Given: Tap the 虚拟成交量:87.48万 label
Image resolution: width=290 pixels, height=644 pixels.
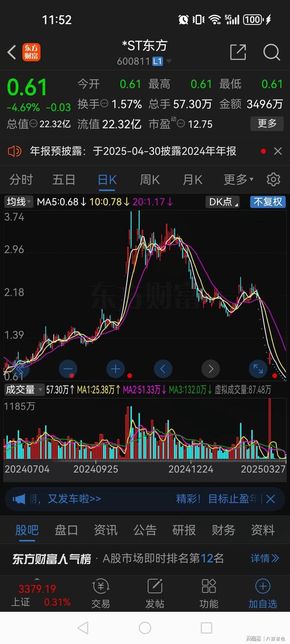Looking at the screenshot, I should (243, 389).
